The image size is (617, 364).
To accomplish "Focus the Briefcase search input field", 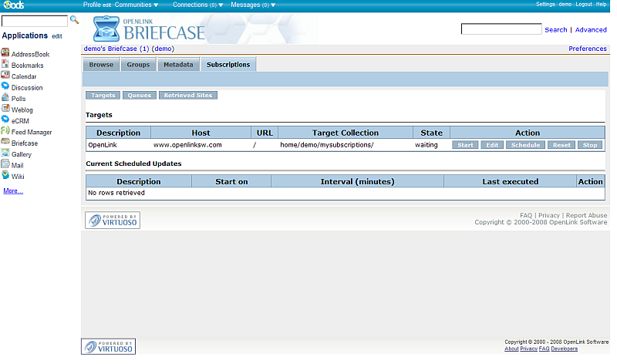I will (x=501, y=29).
